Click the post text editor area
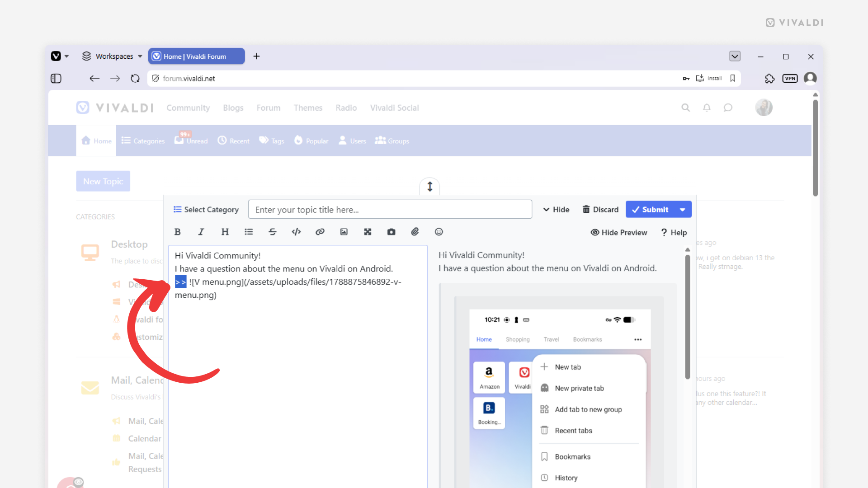Screen dimensions: 868x488 298,366
